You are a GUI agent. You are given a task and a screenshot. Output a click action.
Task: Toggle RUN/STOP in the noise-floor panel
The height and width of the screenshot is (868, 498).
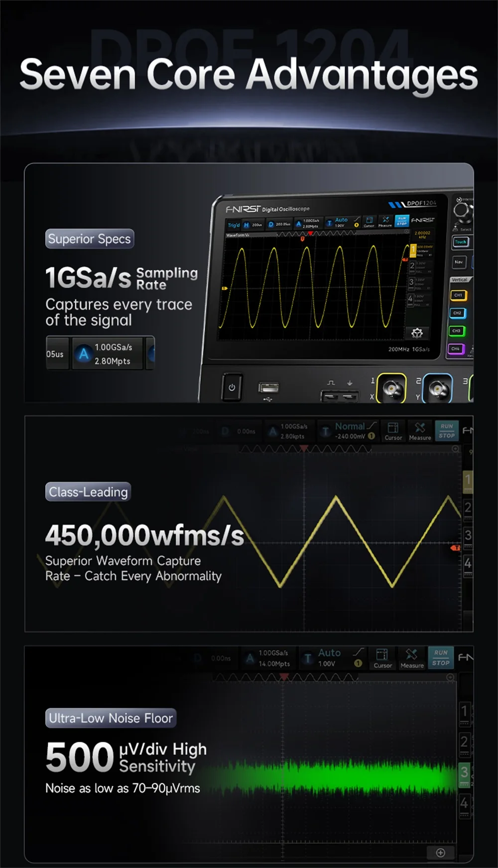tap(441, 658)
